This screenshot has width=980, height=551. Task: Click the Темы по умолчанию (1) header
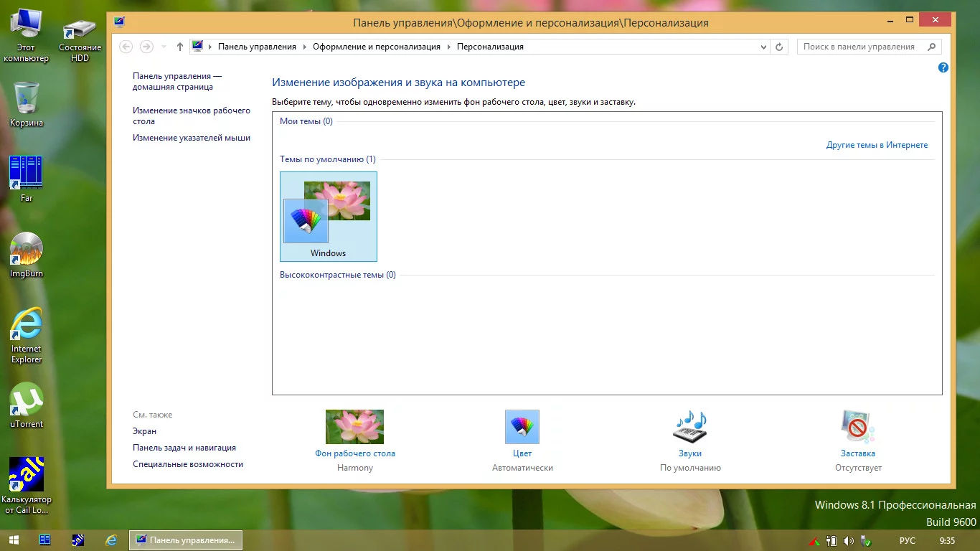point(328,159)
